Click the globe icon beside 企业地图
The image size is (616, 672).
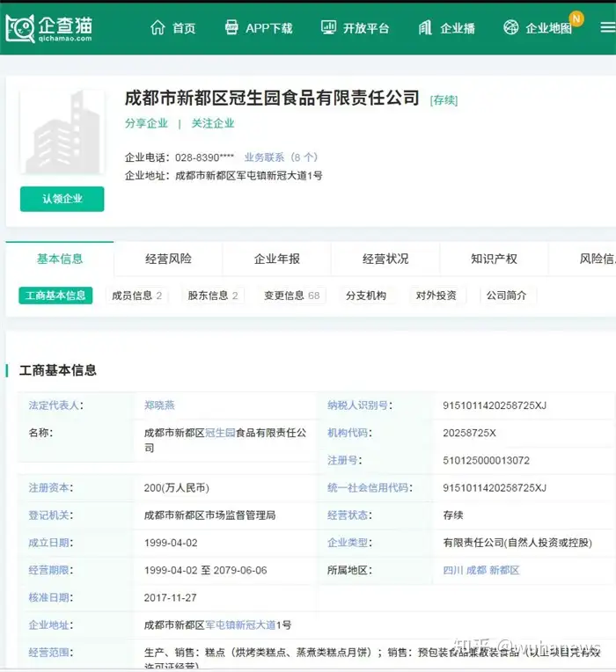pyautogui.click(x=510, y=27)
